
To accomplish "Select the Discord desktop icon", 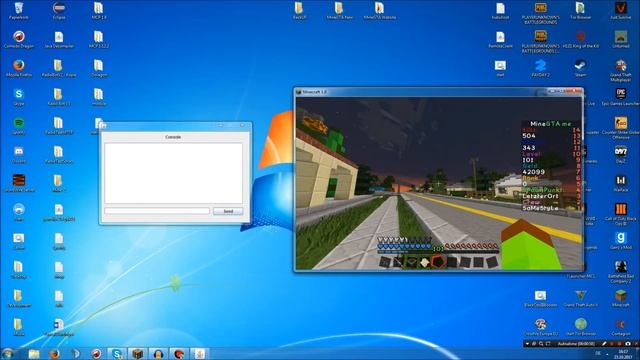I will (x=19, y=155).
